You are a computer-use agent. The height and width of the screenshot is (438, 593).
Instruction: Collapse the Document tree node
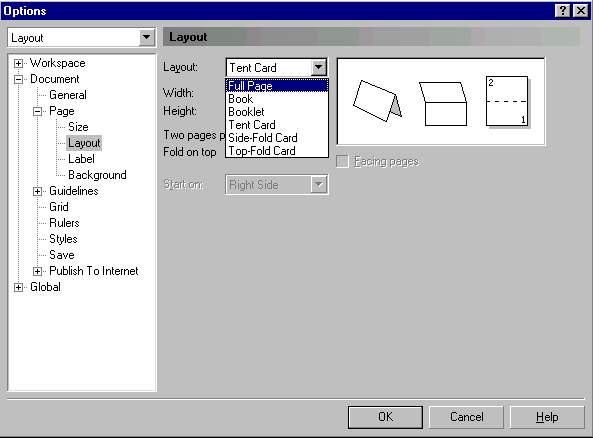tap(18, 79)
